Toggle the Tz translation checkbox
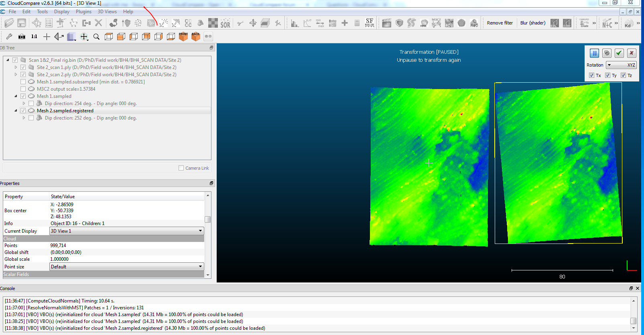 click(623, 75)
